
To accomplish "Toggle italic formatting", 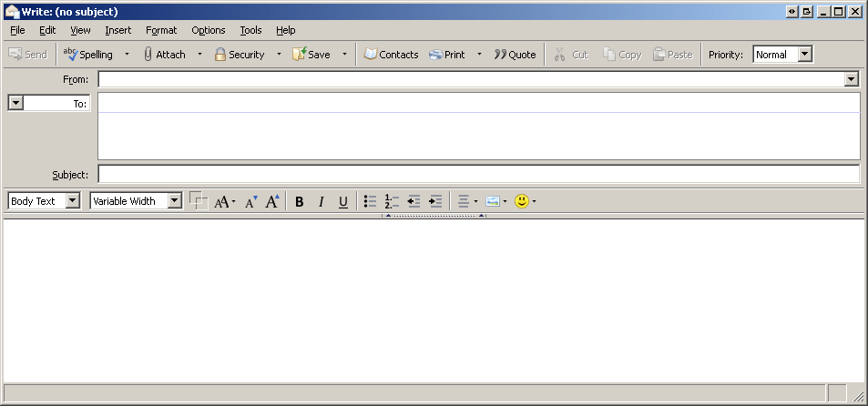I will point(322,202).
